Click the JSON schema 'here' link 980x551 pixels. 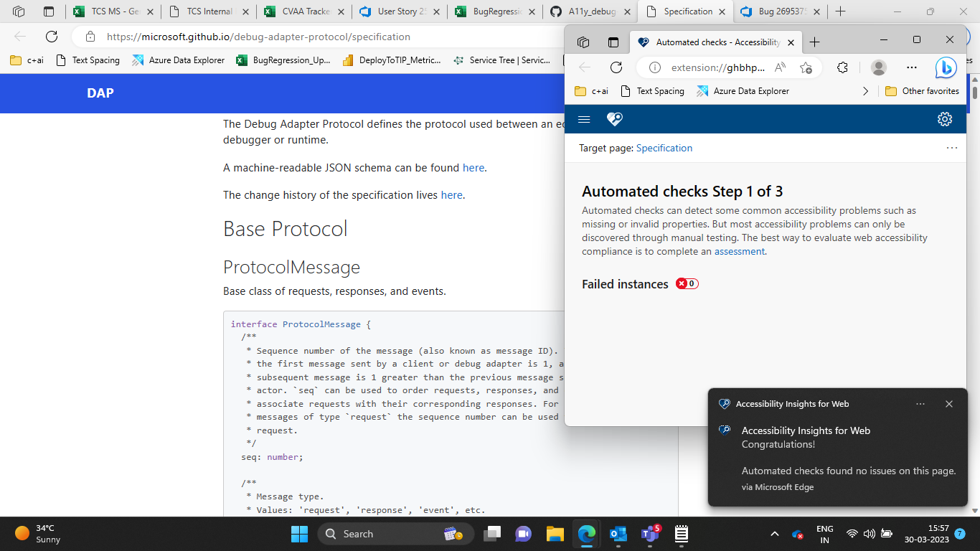(473, 167)
